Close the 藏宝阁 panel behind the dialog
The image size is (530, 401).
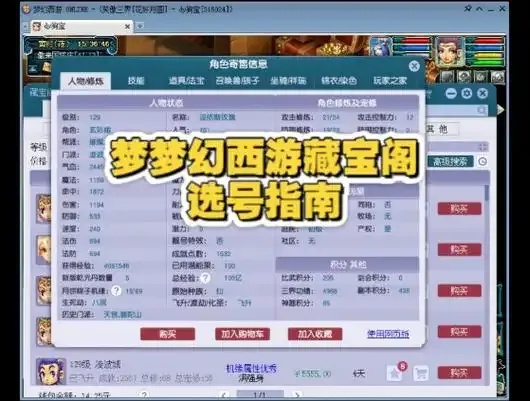coord(483,93)
